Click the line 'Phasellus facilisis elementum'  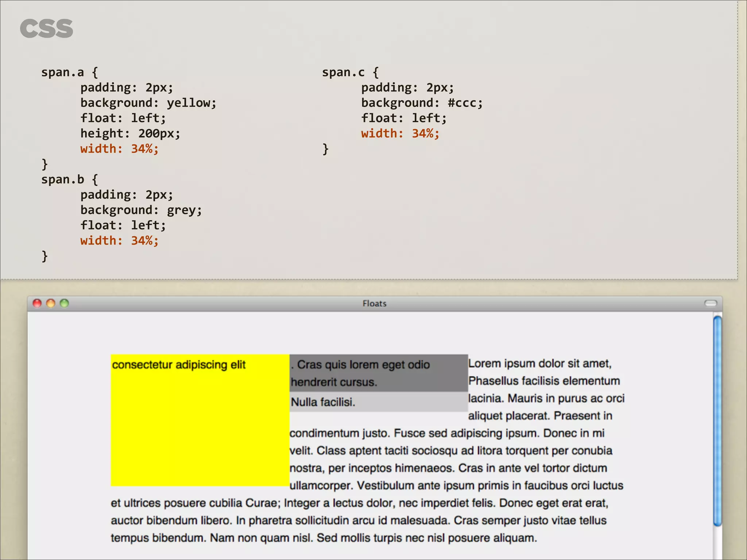click(x=544, y=381)
